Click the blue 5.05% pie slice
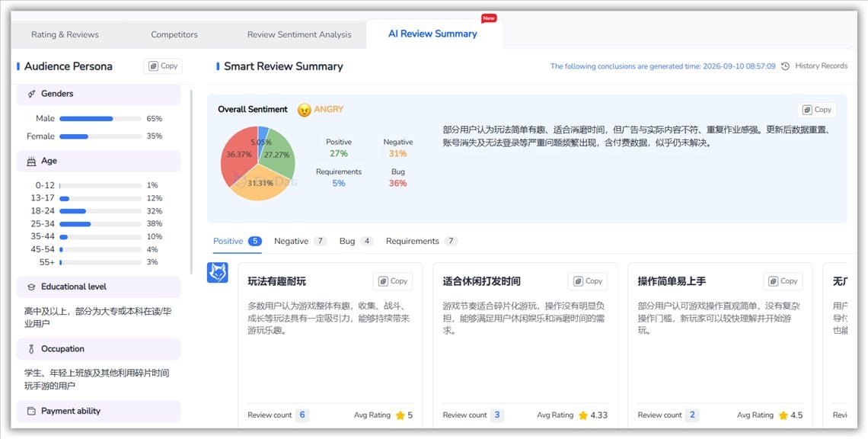This screenshot has height=439, width=868. (x=263, y=134)
